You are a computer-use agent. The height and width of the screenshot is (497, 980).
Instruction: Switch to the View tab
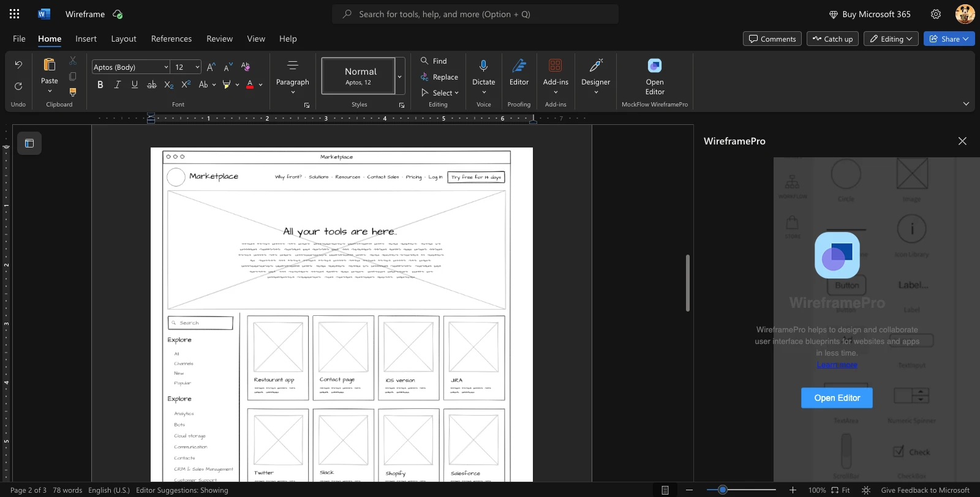pyautogui.click(x=256, y=39)
